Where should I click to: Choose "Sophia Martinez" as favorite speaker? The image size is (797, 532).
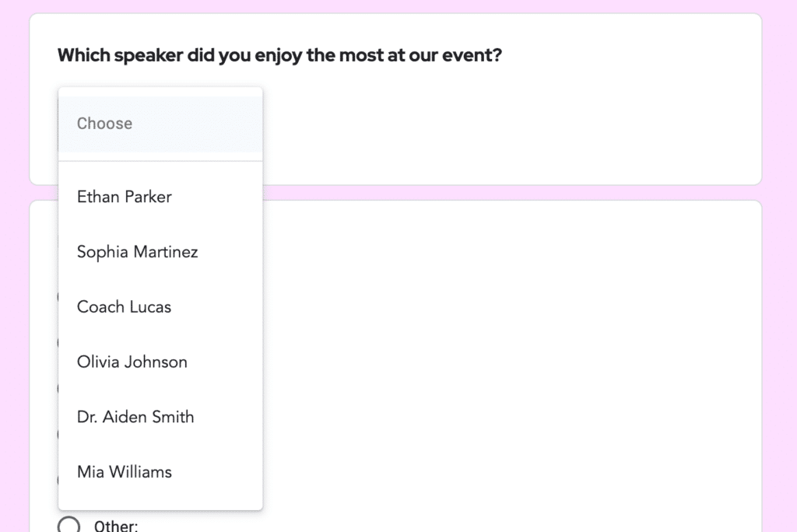click(x=137, y=251)
